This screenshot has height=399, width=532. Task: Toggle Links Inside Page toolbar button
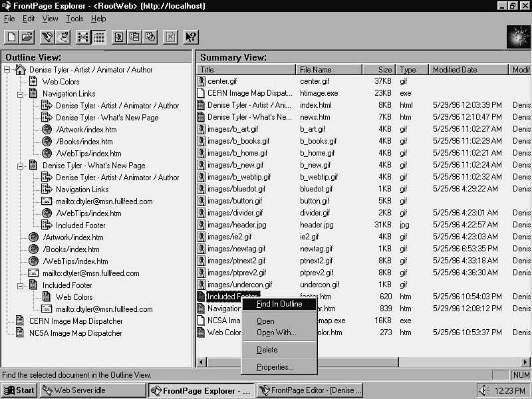(150, 37)
